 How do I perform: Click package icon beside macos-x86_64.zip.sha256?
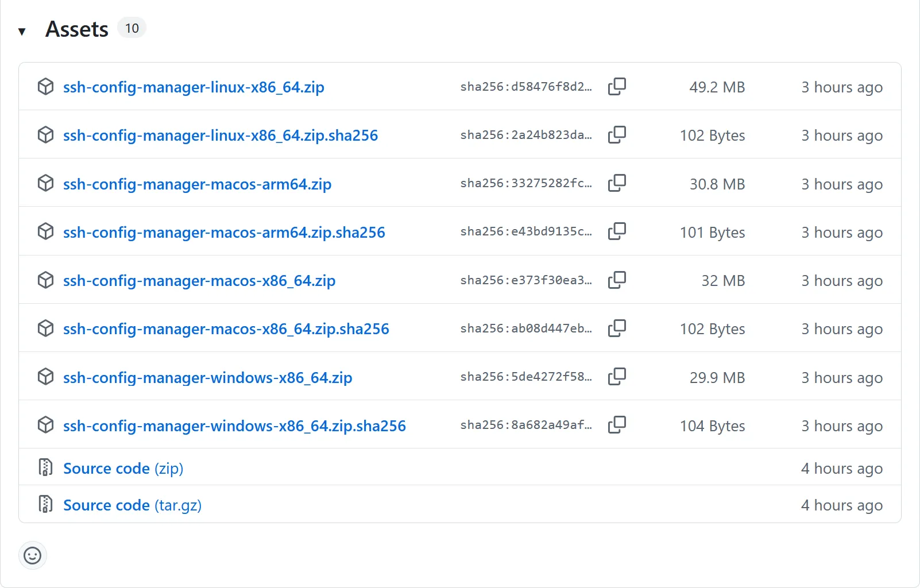coord(46,328)
